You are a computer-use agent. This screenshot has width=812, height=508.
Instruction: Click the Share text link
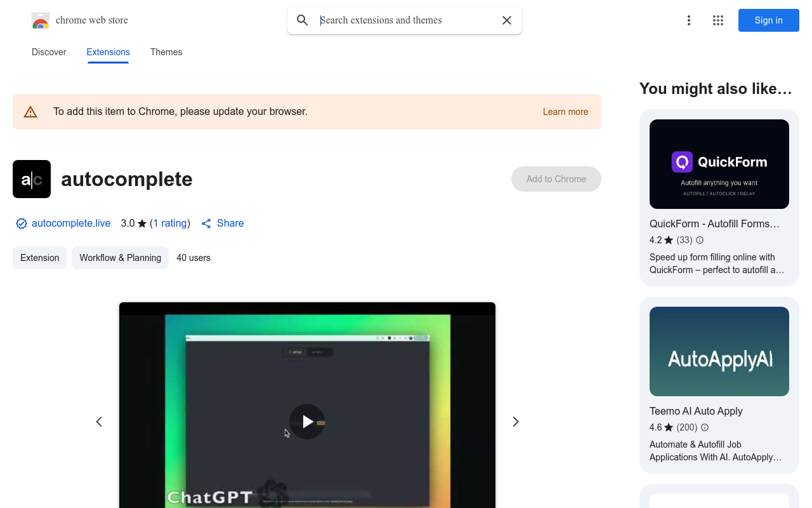tap(230, 224)
